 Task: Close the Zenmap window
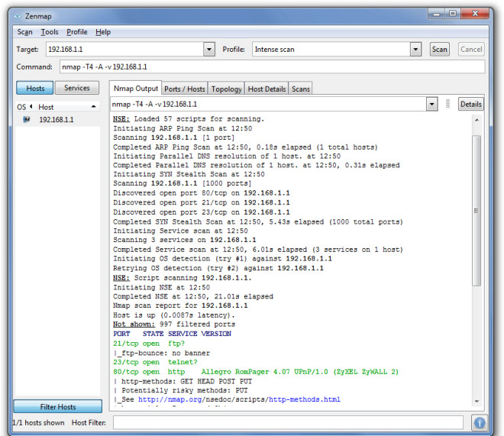[x=475, y=14]
